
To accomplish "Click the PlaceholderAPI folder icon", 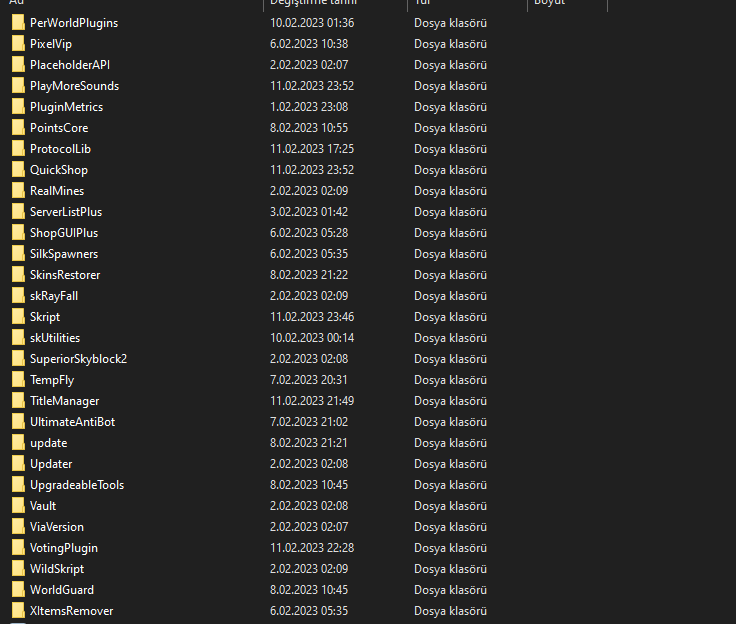I will [18, 65].
